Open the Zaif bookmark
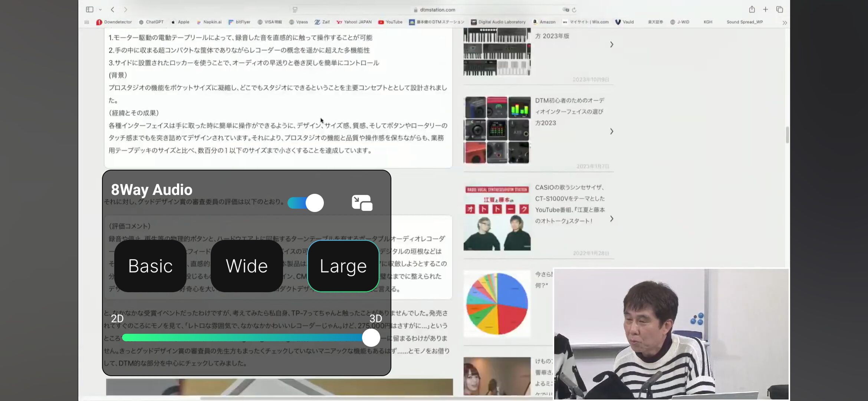This screenshot has width=868, height=401. tap(322, 22)
